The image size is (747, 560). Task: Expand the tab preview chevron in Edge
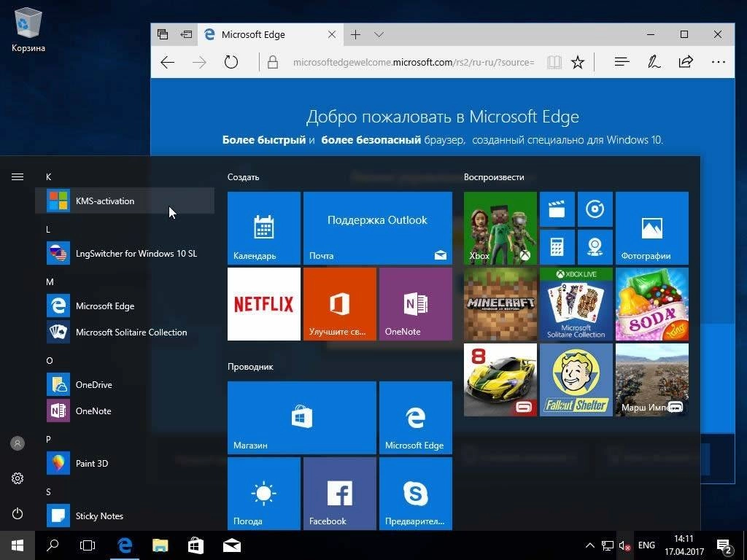(x=379, y=35)
